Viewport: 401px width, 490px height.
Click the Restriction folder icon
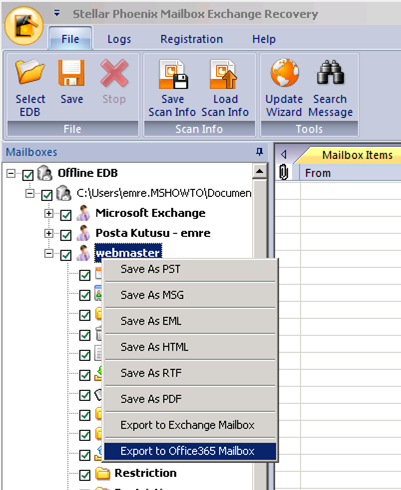point(103,473)
